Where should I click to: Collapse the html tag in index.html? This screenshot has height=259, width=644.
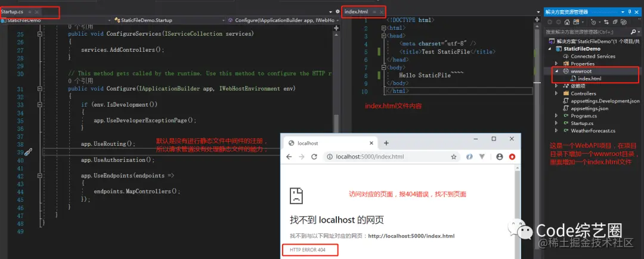pos(383,28)
